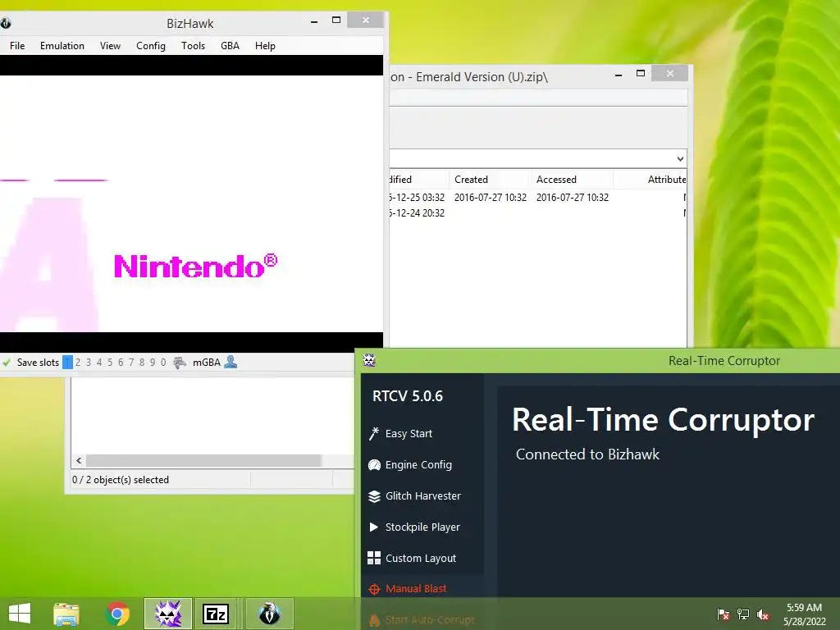Select save slot 1 in BizHawk
The height and width of the screenshot is (630, 840).
pos(67,362)
